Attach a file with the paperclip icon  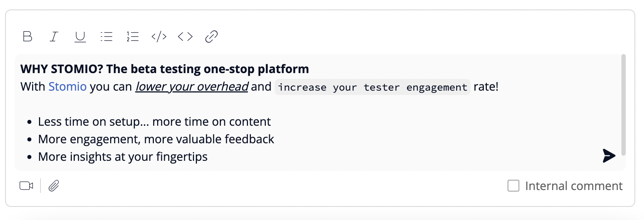click(x=54, y=186)
